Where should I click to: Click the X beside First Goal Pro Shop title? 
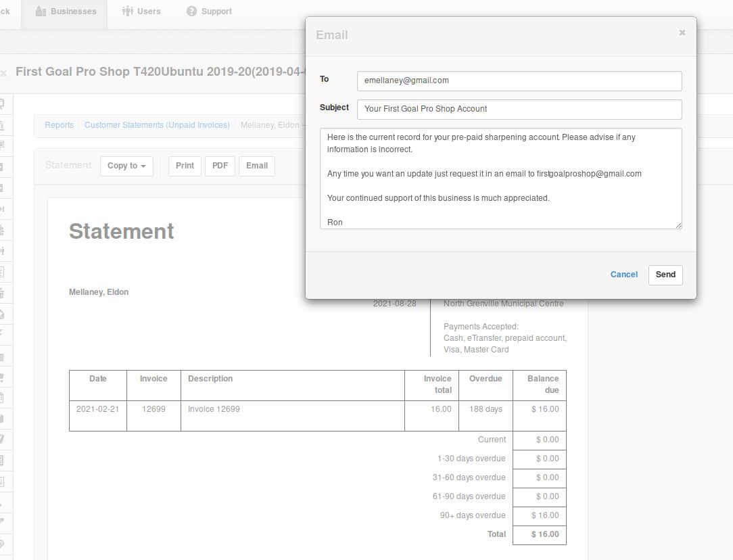click(x=3, y=73)
